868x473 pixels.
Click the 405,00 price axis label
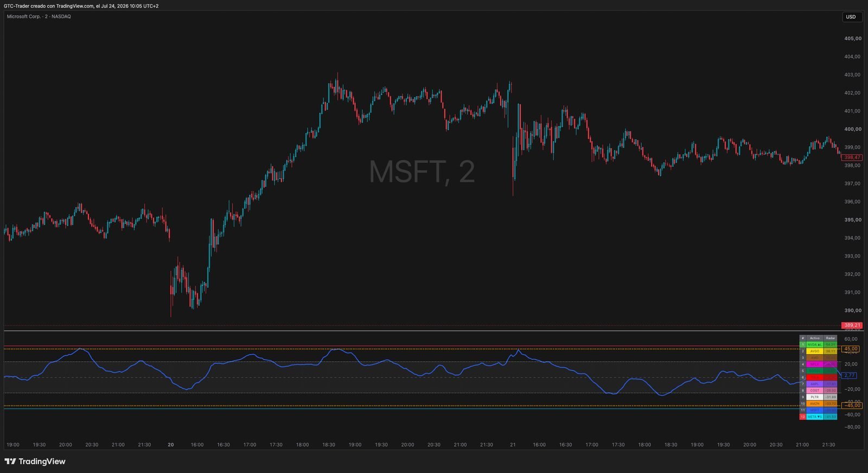852,39
